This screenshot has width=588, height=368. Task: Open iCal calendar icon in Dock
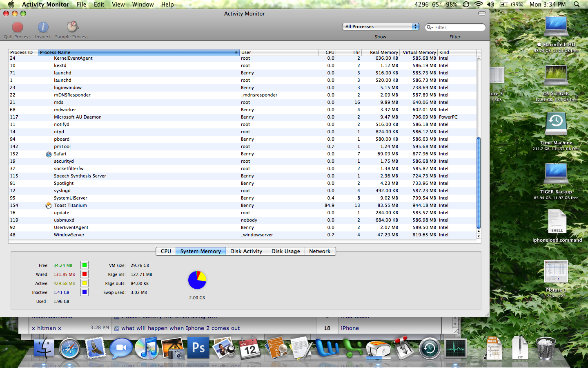[x=249, y=348]
